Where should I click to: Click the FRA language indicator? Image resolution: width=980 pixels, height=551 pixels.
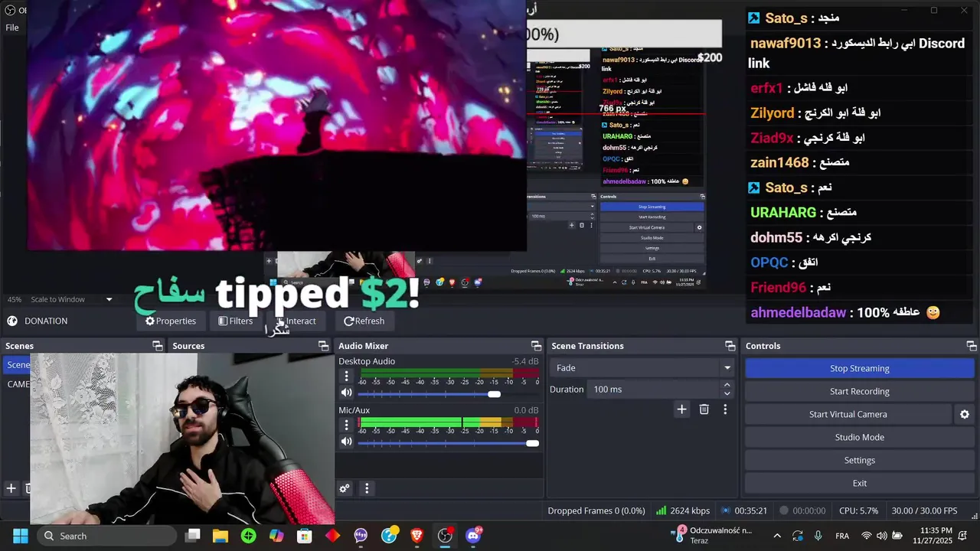coord(841,536)
